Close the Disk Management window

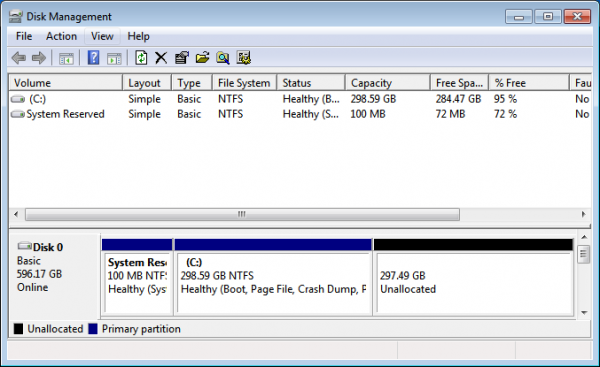pos(577,17)
